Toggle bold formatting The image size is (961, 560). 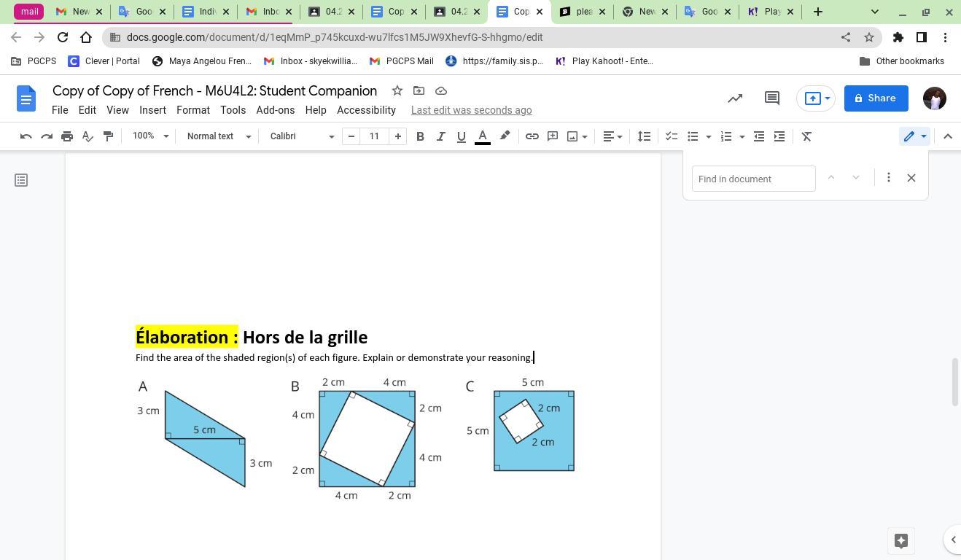click(x=420, y=136)
